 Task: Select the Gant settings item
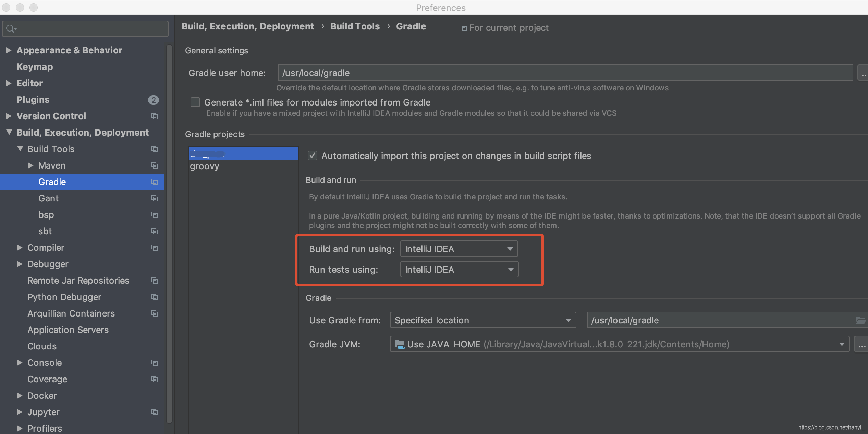coord(48,198)
